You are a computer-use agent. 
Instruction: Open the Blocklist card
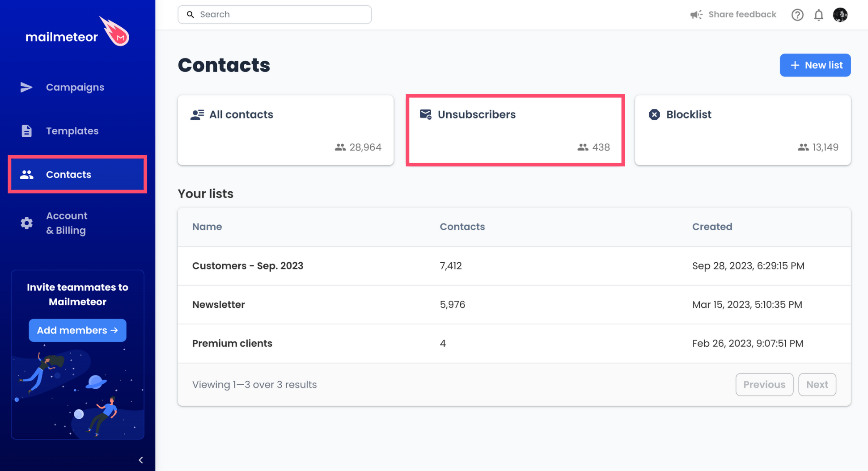(x=743, y=130)
